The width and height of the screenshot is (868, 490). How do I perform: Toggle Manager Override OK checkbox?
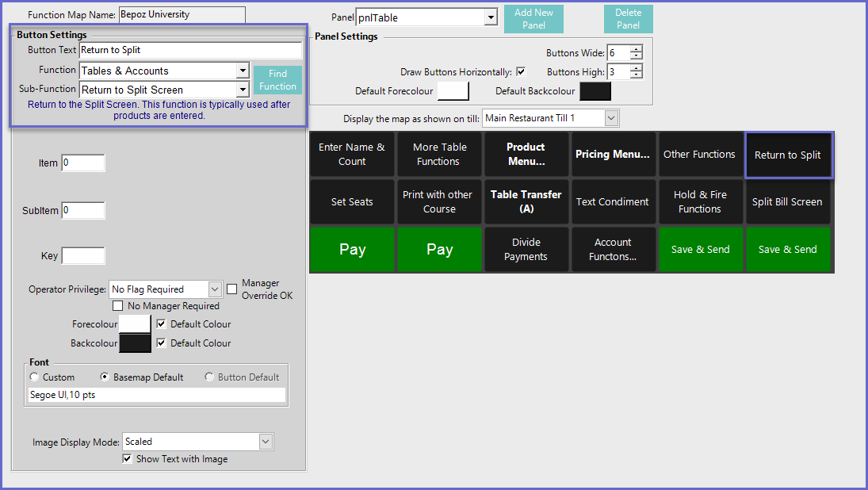232,289
